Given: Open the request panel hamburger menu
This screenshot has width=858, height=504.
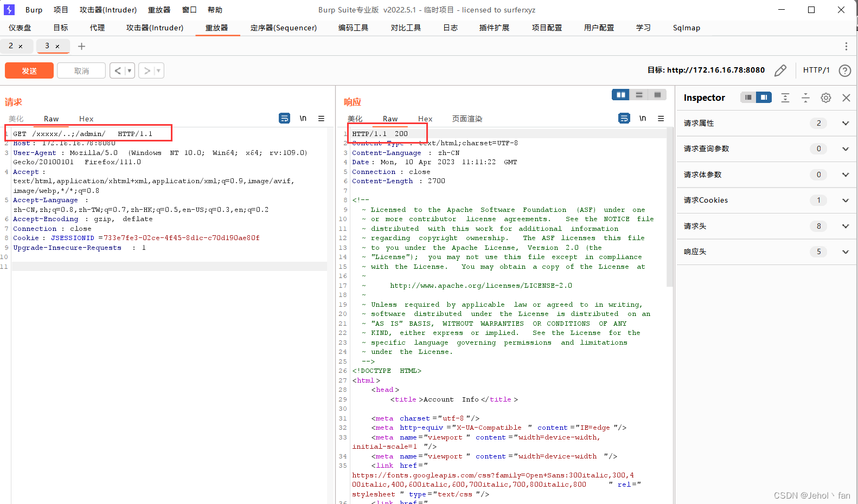Looking at the screenshot, I should [322, 118].
